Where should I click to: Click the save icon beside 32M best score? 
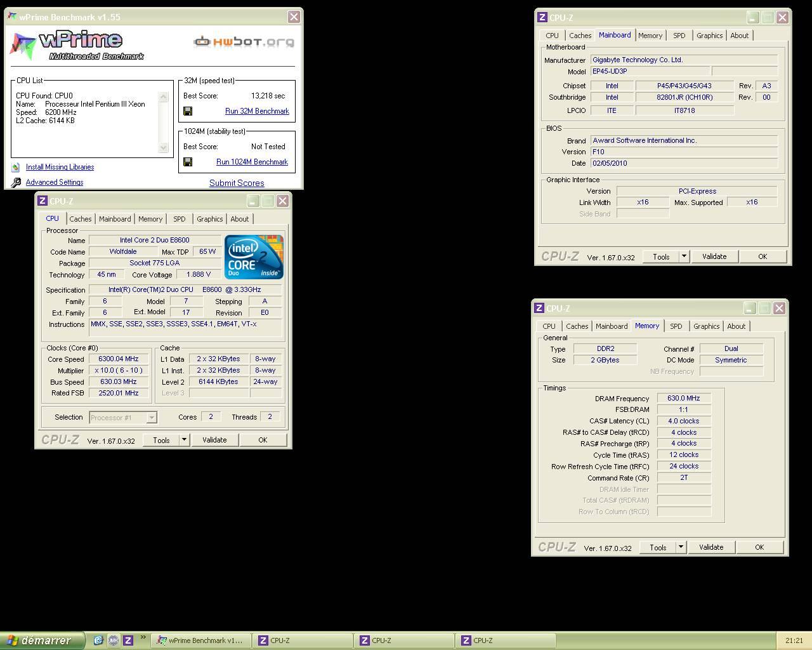(188, 111)
